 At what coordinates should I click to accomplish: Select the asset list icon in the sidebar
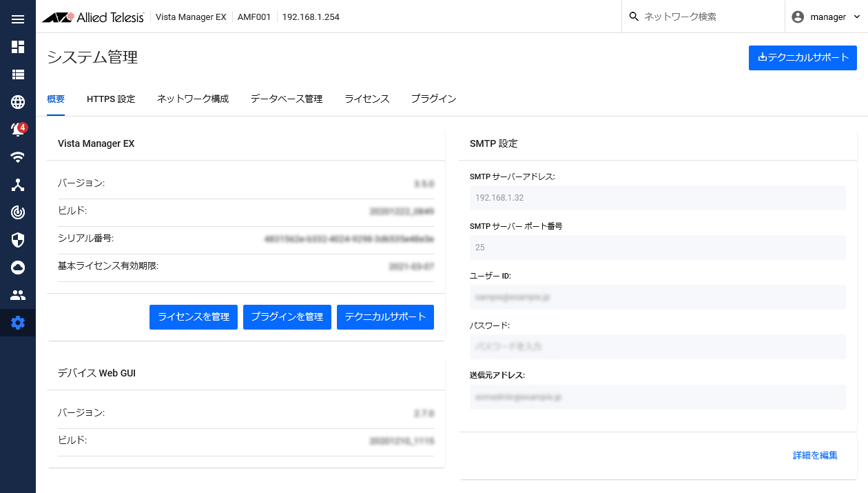pyautogui.click(x=18, y=74)
